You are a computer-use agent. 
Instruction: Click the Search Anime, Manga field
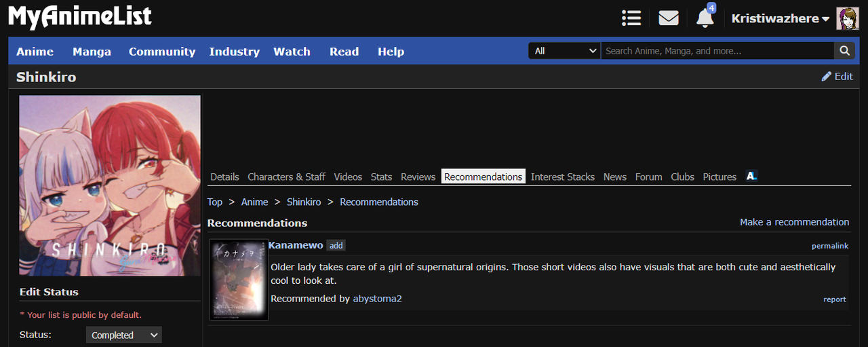pyautogui.click(x=717, y=51)
